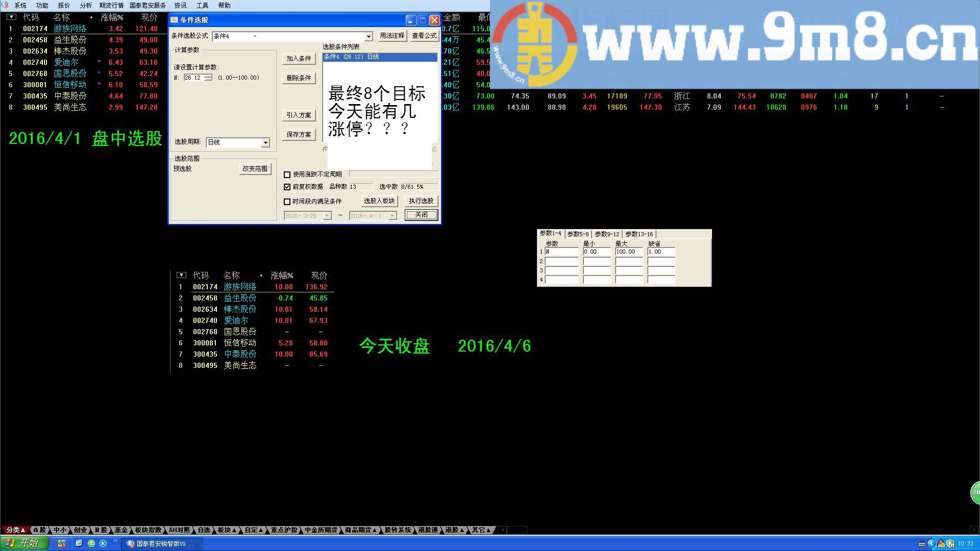Select the 板块指数 bottom tab
Screen dimensions: 980x551
click(x=148, y=530)
